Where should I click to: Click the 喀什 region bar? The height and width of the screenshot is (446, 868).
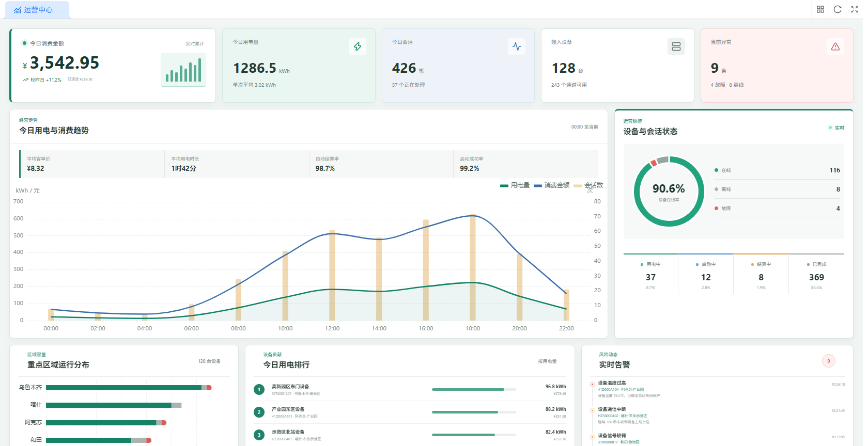[114, 405]
